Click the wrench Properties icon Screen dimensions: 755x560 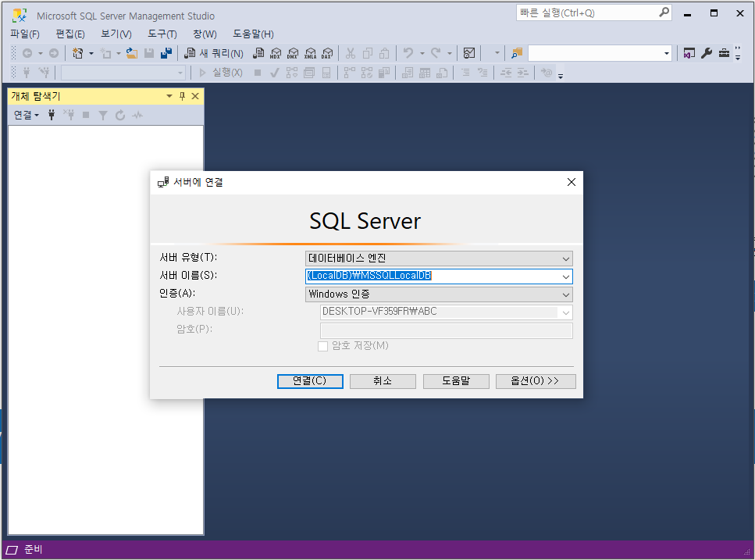coord(707,53)
